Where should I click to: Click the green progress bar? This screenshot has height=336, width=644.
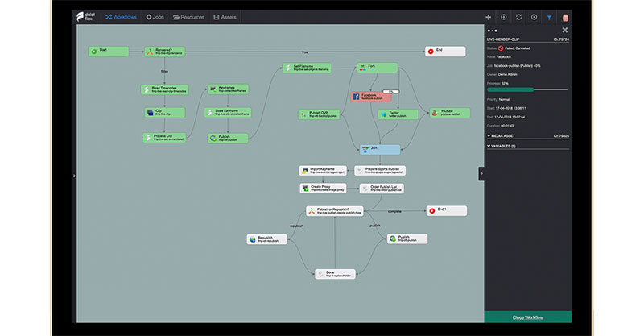527,89
